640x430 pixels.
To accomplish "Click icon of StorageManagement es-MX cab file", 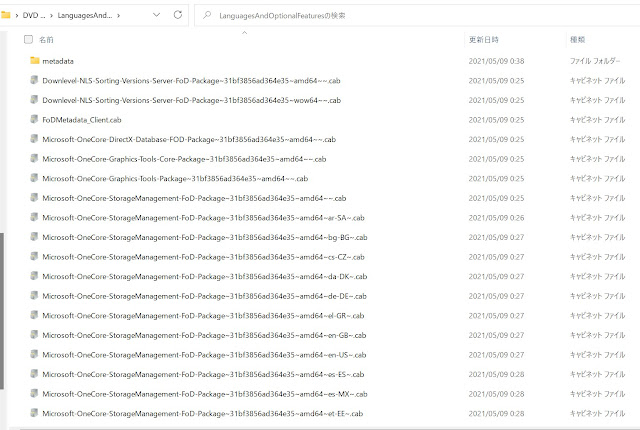I will 34,393.
